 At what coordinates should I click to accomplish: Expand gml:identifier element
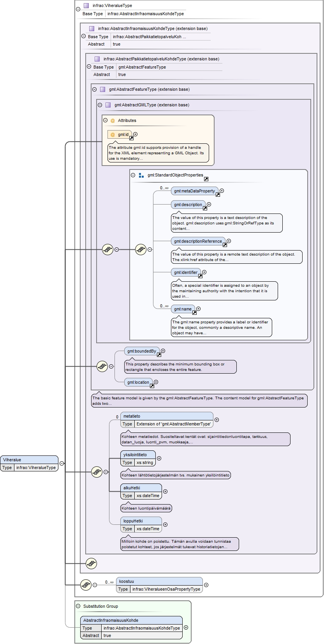click(204, 272)
